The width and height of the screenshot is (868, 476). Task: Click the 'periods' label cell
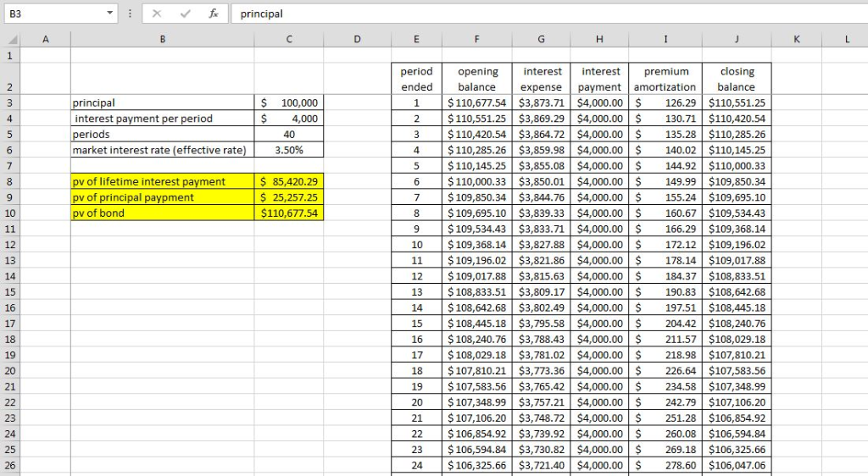[x=162, y=135]
